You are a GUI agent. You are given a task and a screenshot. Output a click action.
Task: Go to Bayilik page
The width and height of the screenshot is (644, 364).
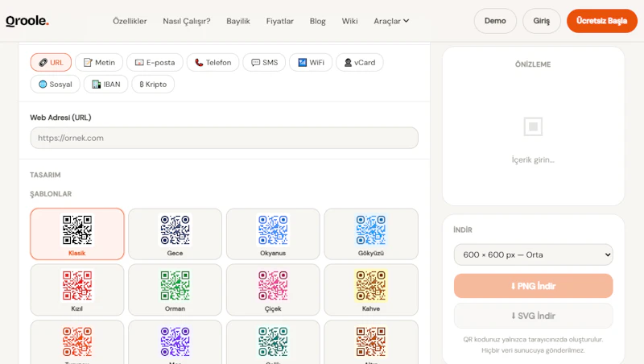pos(238,21)
